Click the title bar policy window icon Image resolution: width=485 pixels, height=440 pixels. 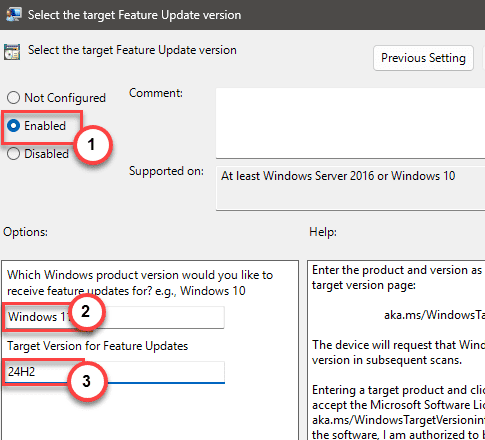[x=14, y=15]
